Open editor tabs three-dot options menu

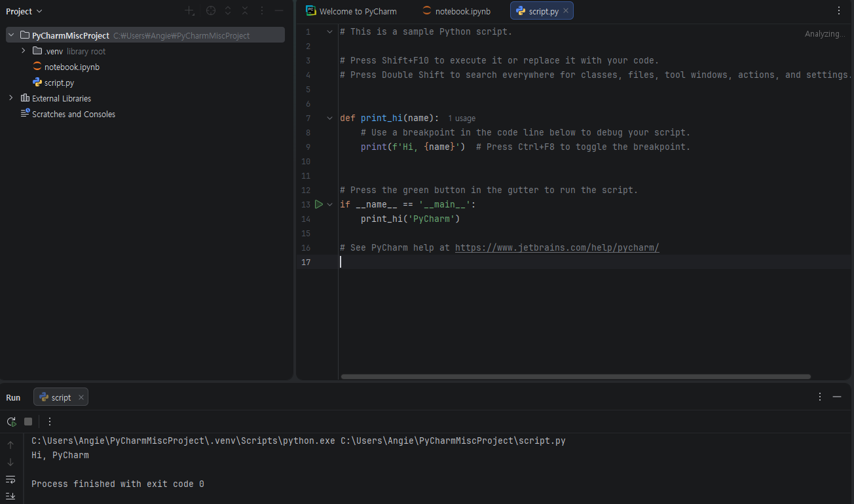point(839,10)
